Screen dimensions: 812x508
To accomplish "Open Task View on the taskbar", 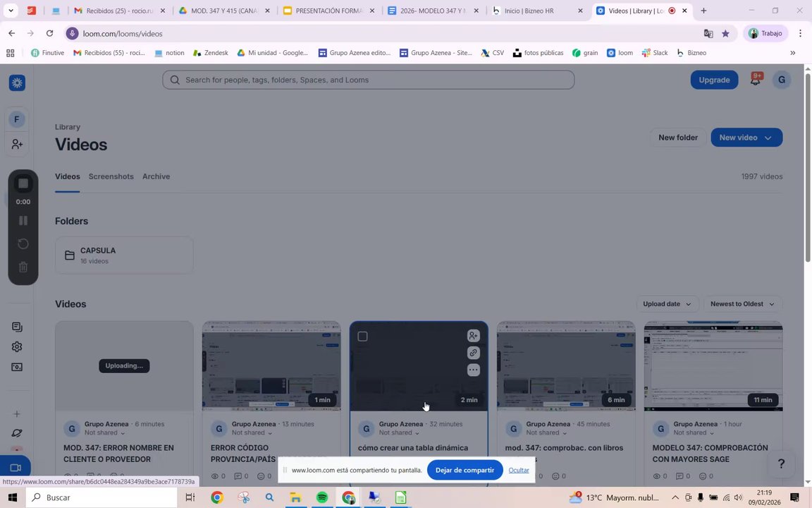I will [x=190, y=497].
